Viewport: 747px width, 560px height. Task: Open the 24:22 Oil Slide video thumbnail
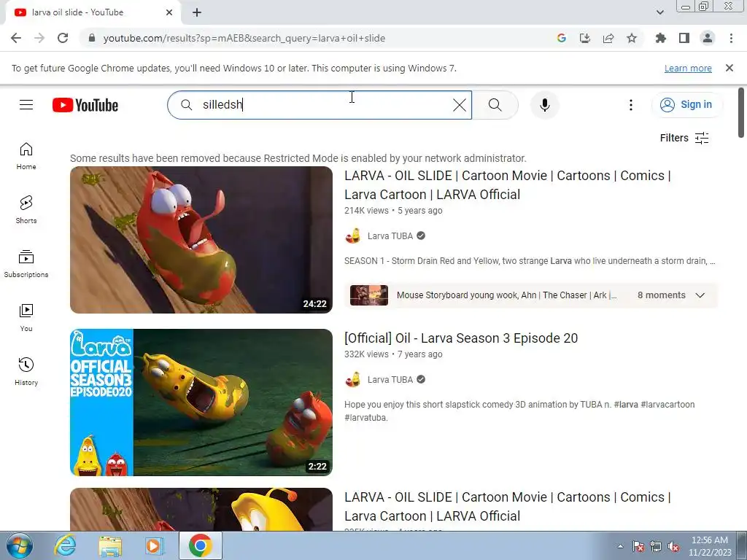pos(201,239)
